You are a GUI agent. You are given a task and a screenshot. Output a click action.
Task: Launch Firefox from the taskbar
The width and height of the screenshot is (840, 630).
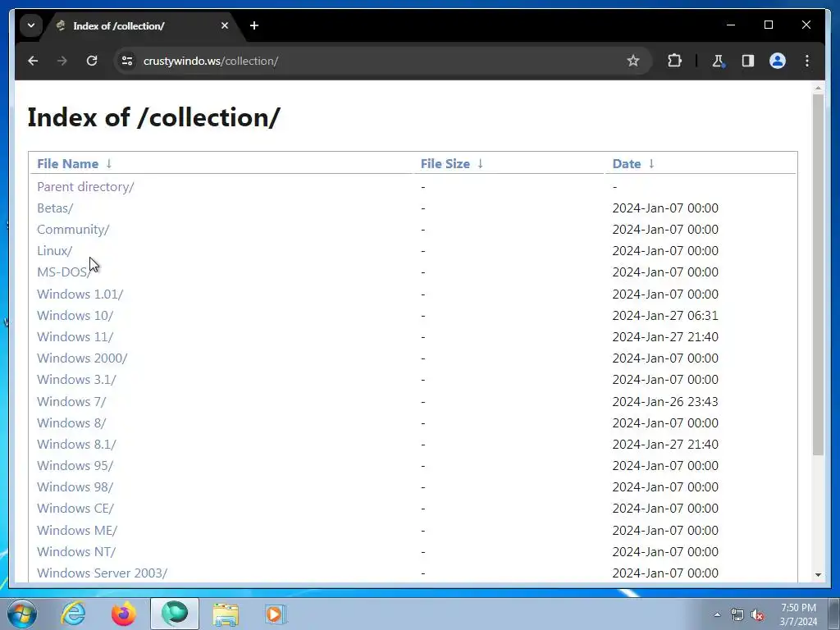pos(124,614)
